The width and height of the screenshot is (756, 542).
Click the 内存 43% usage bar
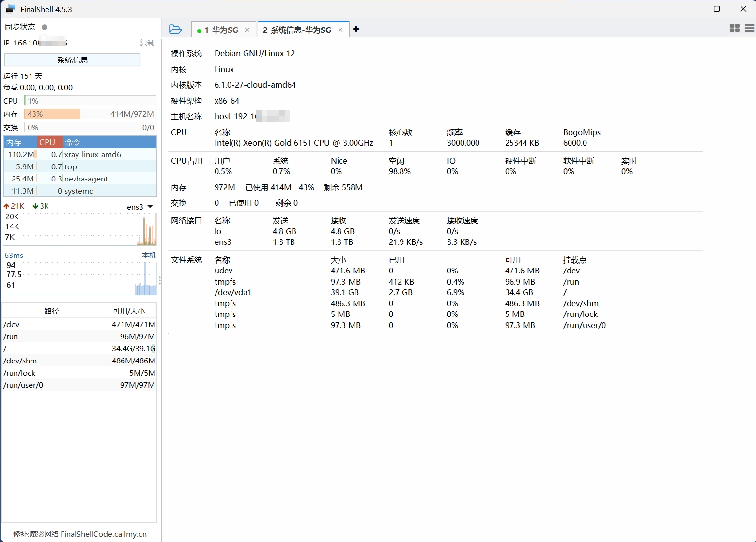tap(90, 114)
